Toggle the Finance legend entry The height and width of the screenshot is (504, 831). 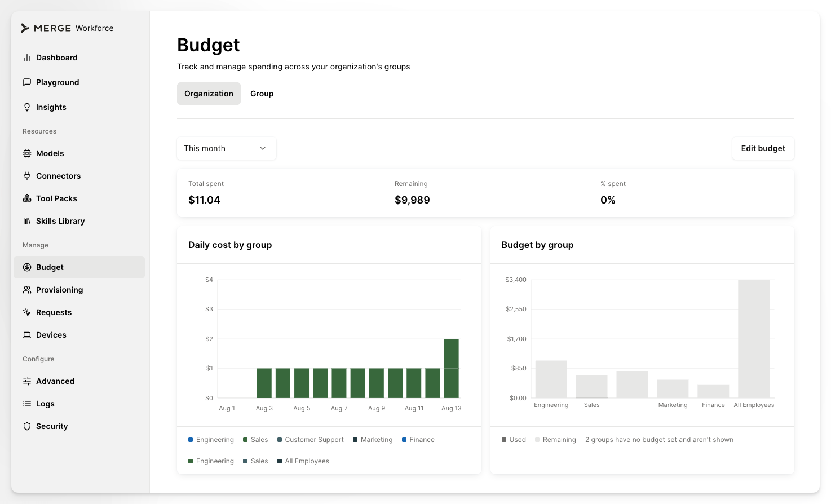pyautogui.click(x=418, y=440)
